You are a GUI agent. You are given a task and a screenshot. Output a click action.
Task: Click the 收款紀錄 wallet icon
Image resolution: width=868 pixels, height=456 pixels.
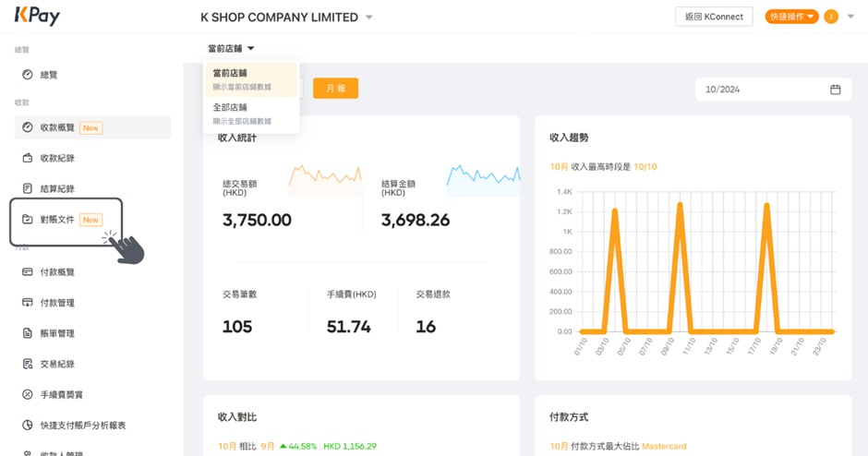click(27, 158)
